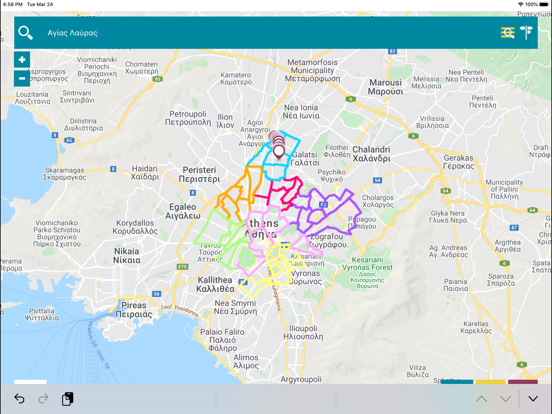Screen dimensions: 552x414
Task: Click the Haidari Χαϊδάρι map label
Action: point(144,172)
